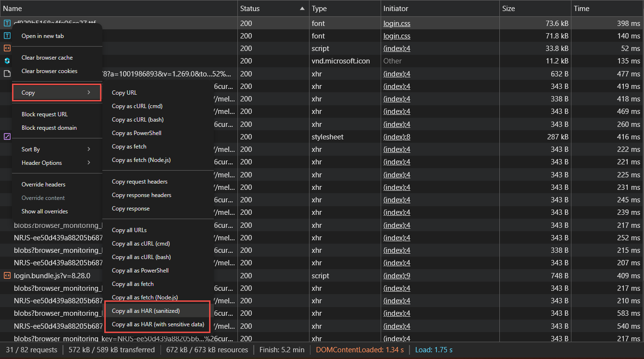Open the login.css initiator link in first row

click(x=396, y=23)
